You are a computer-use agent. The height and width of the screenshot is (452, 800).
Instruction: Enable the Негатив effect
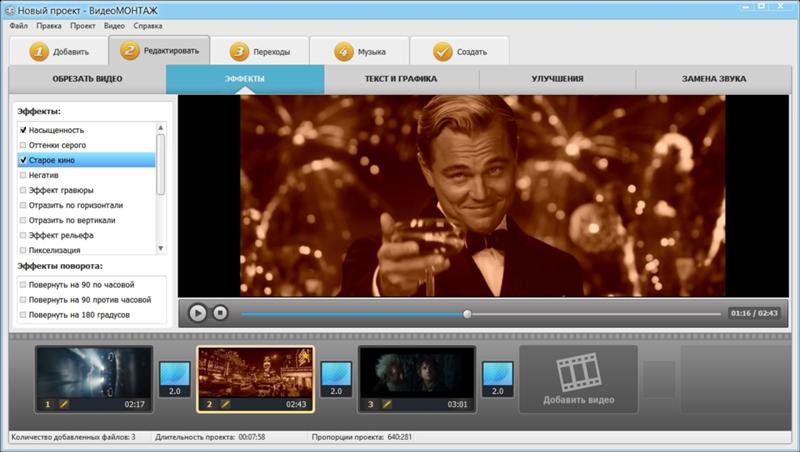[23, 175]
